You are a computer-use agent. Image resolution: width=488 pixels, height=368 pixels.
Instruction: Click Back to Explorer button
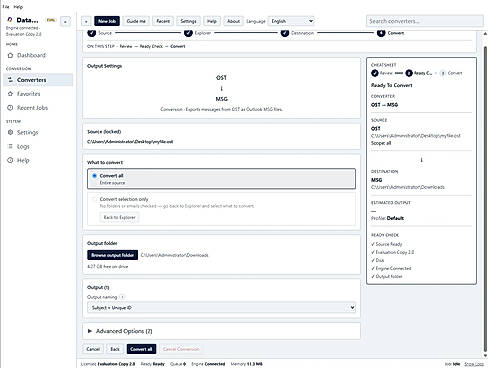coord(119,217)
